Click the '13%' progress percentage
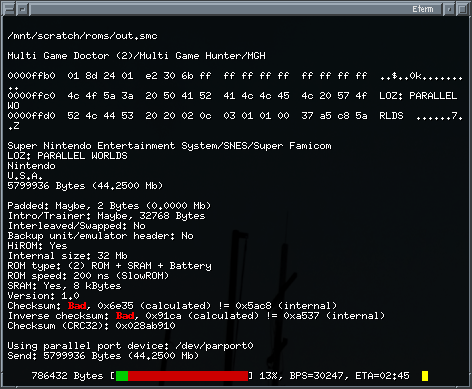The image size is (472, 389). (268, 376)
